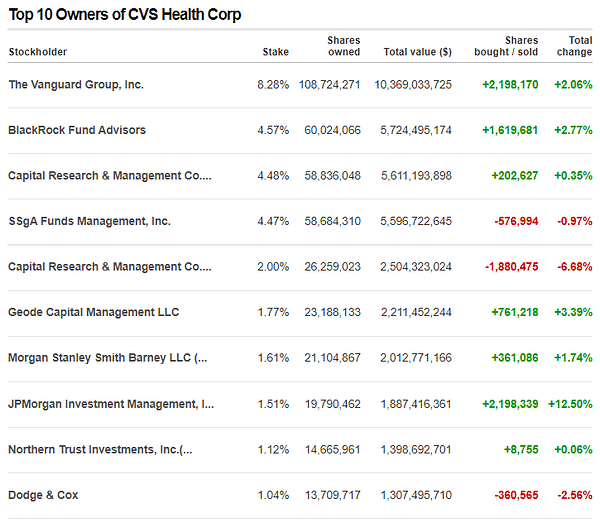Open BlackRock Fund Advisors stockholder

point(77,130)
